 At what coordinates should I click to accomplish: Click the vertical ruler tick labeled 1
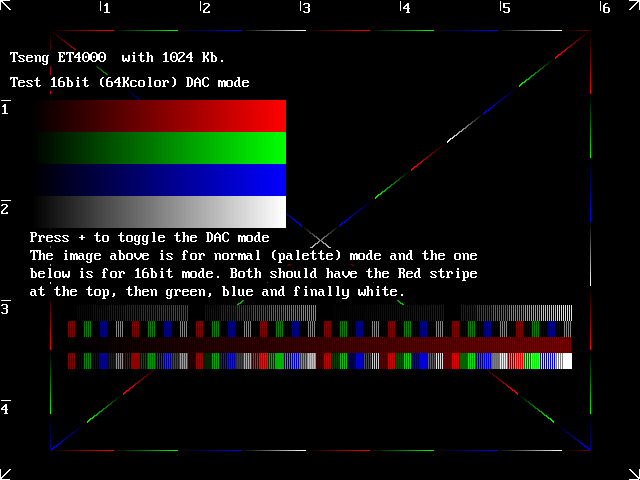(5, 107)
